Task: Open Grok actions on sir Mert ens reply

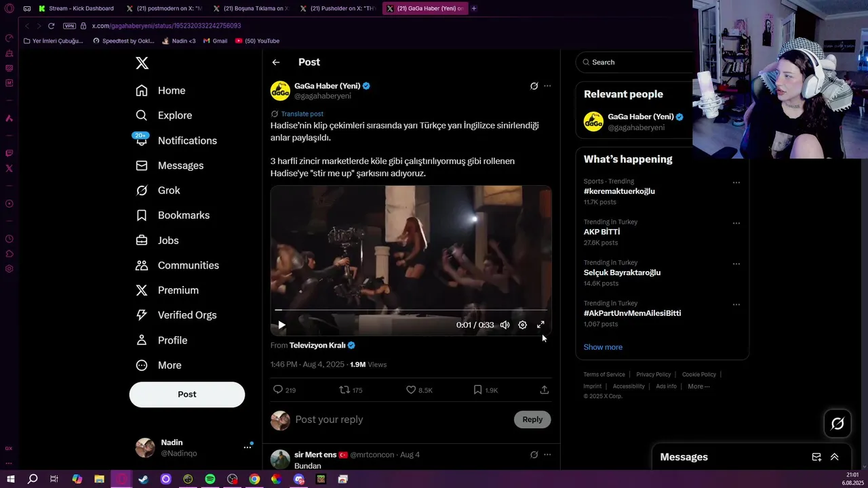Action: (x=534, y=455)
